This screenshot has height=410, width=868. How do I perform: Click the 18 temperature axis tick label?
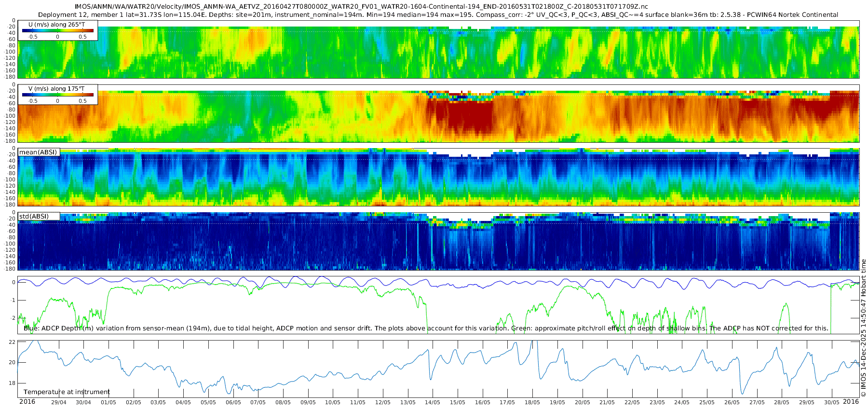(13, 383)
